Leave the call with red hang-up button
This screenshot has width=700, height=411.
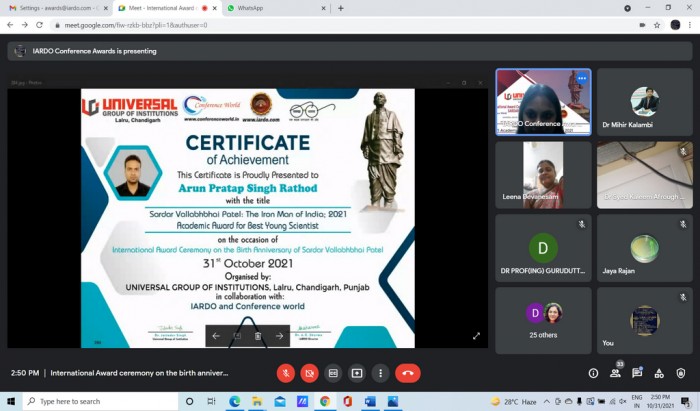coord(407,373)
